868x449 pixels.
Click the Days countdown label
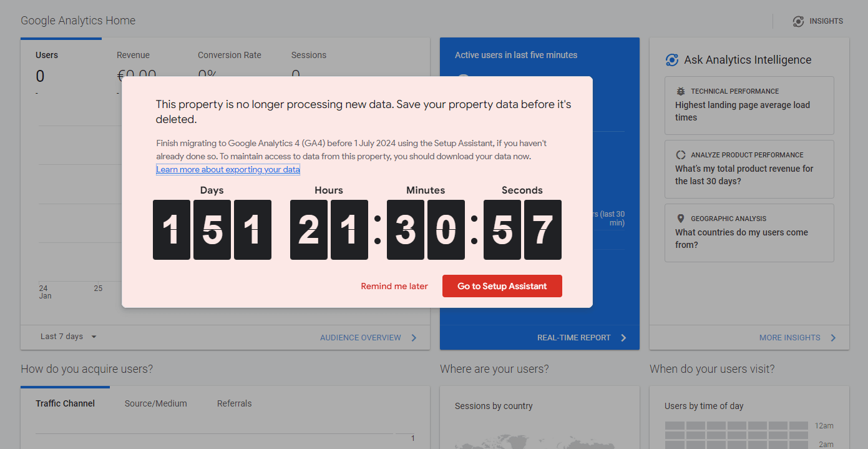point(212,190)
